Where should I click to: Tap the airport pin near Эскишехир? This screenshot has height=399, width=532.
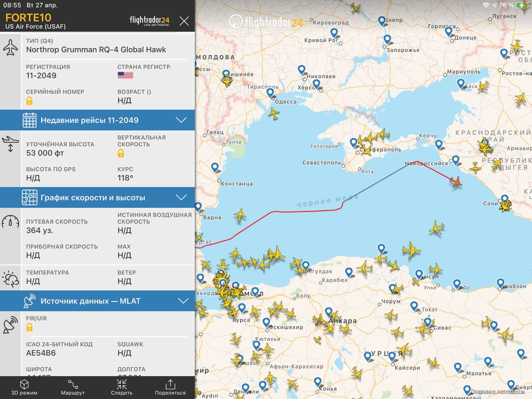pos(266,322)
